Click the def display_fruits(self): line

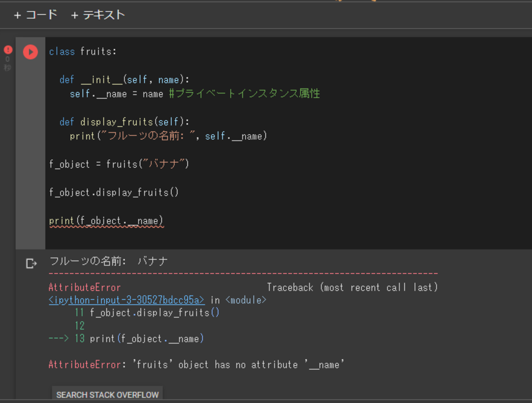[124, 122]
